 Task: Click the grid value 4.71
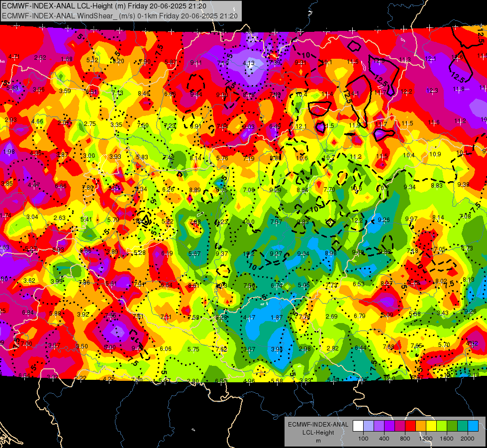14,57
